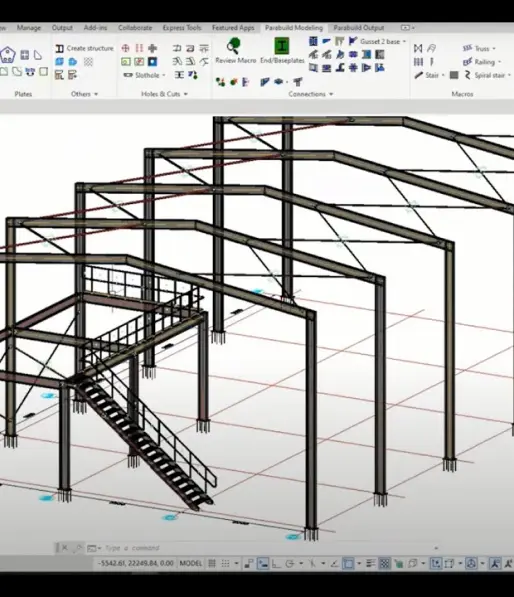Select the pentagon plate with holes icon
The image size is (514, 597).
[x=7, y=55]
